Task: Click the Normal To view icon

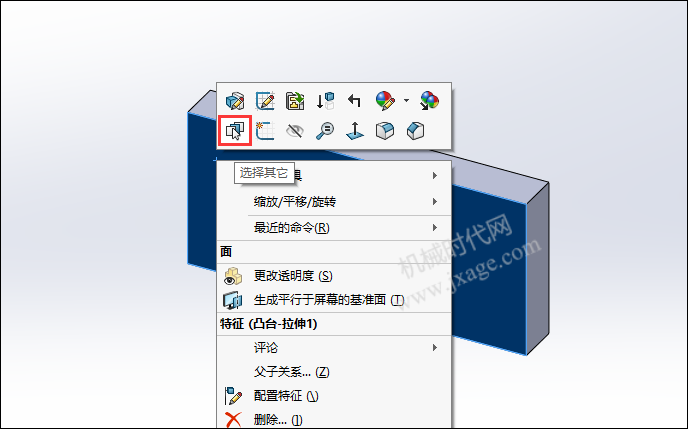Action: pyautogui.click(x=355, y=131)
